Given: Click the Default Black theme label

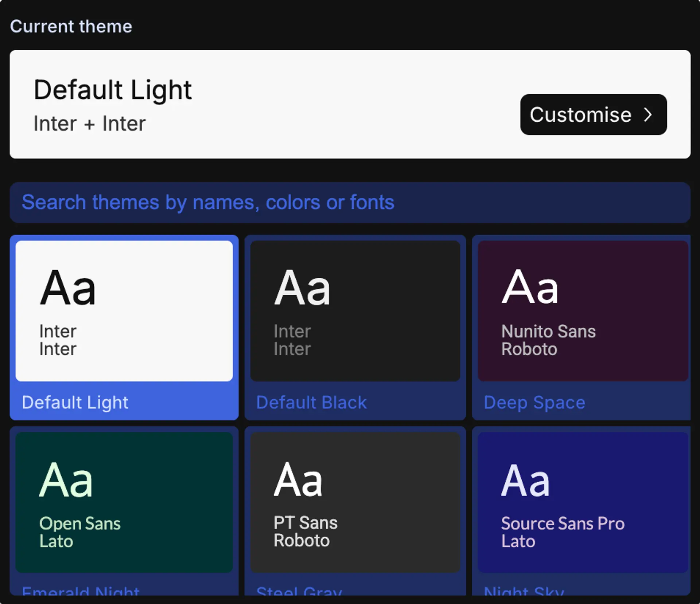Looking at the screenshot, I should pyautogui.click(x=311, y=403).
